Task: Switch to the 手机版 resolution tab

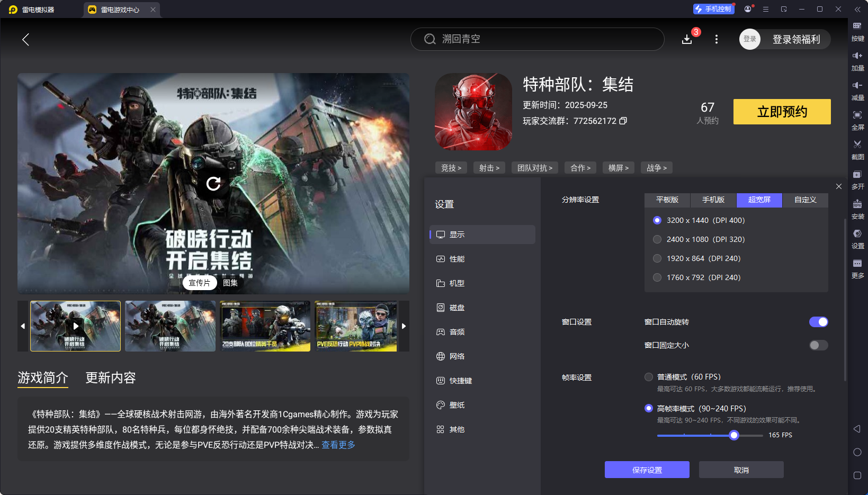Action: point(713,200)
